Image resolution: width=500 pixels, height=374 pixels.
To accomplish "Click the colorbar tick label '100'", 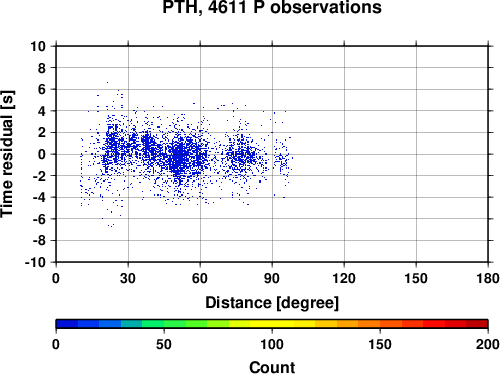I will (x=272, y=344).
